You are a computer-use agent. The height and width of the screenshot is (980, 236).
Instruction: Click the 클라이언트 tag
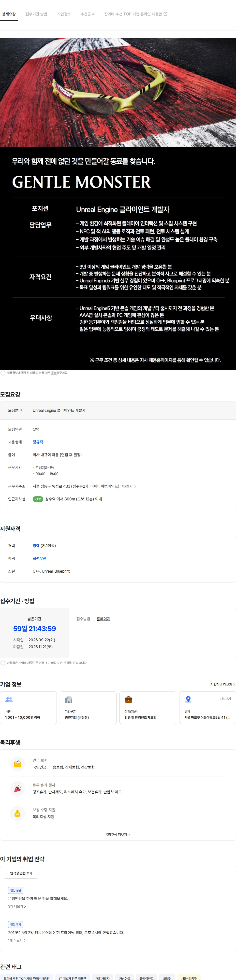pyautogui.click(x=146, y=977)
